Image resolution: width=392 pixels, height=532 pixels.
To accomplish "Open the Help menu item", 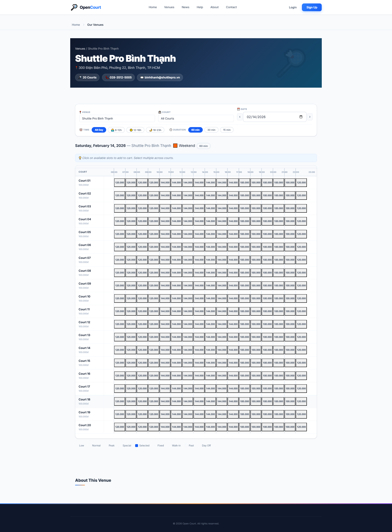I will [199, 7].
